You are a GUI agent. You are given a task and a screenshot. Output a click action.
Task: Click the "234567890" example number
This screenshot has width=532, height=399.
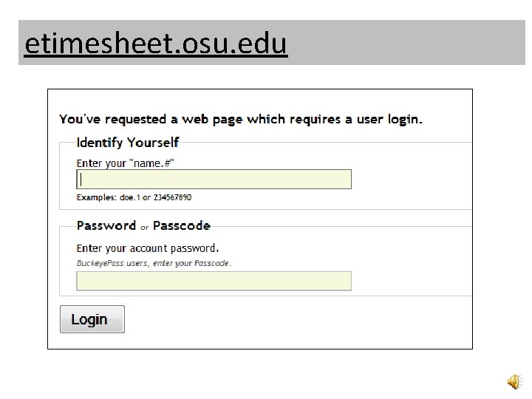pyautogui.click(x=171, y=198)
